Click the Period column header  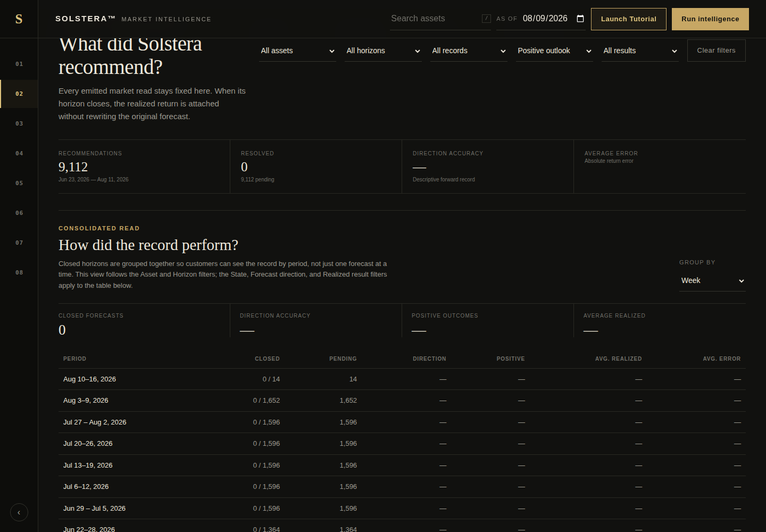[x=74, y=359]
